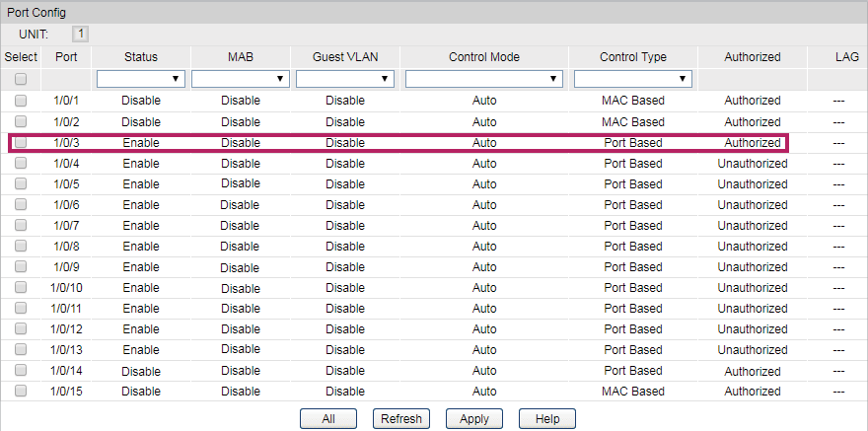Image resolution: width=868 pixels, height=431 pixels.
Task: Click the Port column header
Action: 66,57
